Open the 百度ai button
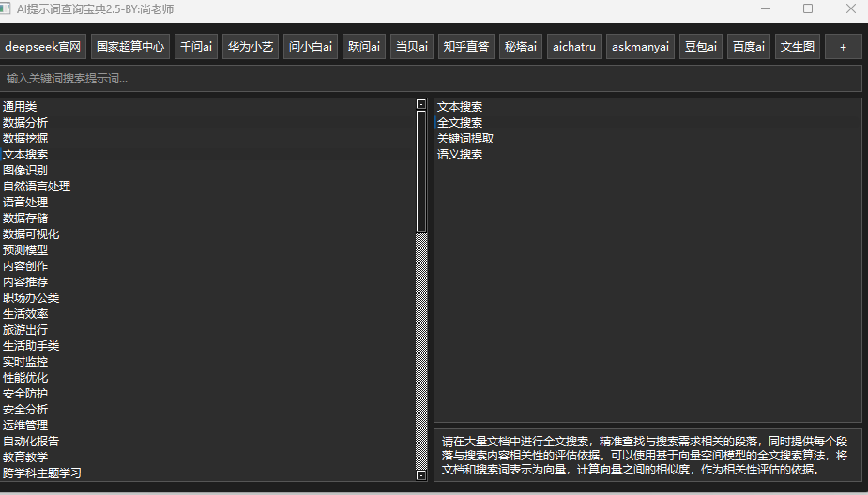The width and height of the screenshot is (868, 495). [x=749, y=47]
